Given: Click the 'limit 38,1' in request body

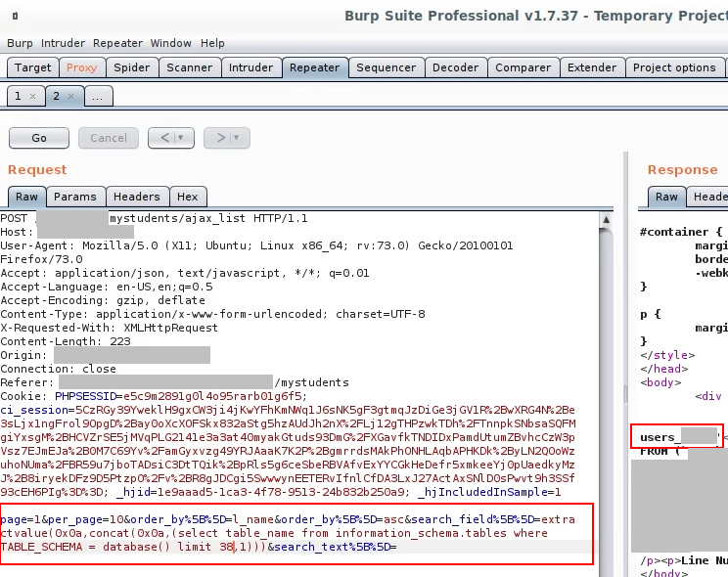Looking at the screenshot, I should tap(212, 547).
